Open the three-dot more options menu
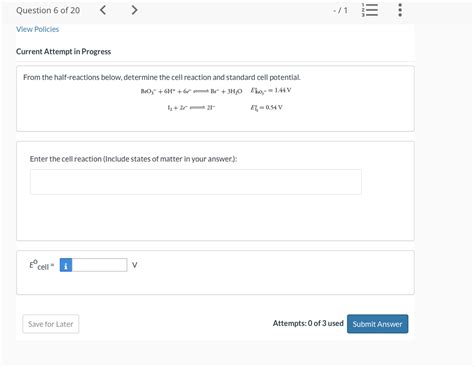The image size is (474, 367). point(400,10)
